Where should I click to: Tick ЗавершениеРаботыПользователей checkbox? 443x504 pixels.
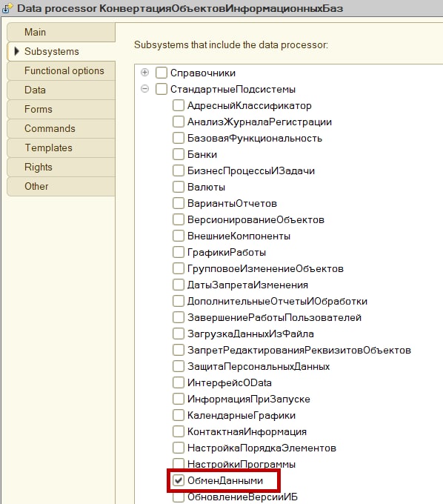coord(179,317)
